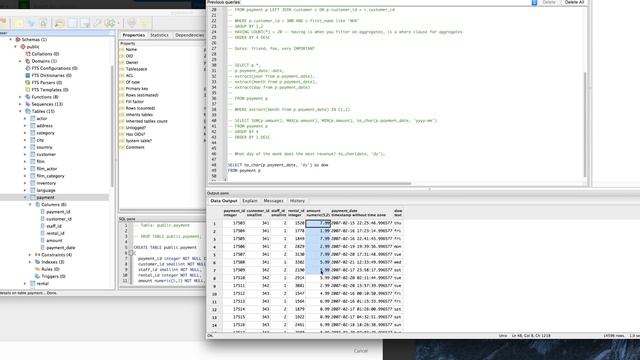This screenshot has height=360, width=640.
Task: Open the maintenance wrench tool
Action: click(x=97, y=23)
